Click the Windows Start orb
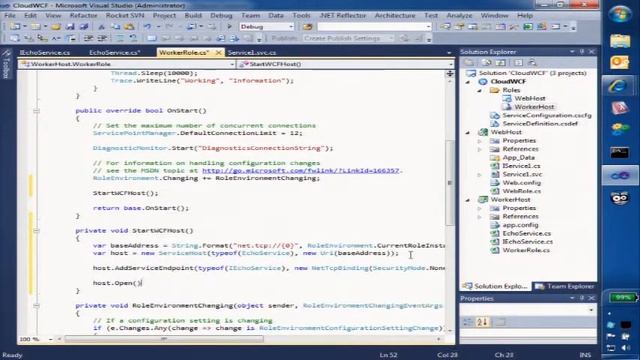 pos(620,14)
